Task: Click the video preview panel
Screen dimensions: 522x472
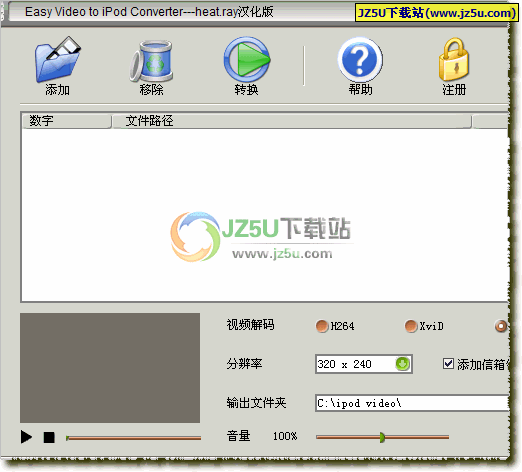Action: click(x=110, y=368)
